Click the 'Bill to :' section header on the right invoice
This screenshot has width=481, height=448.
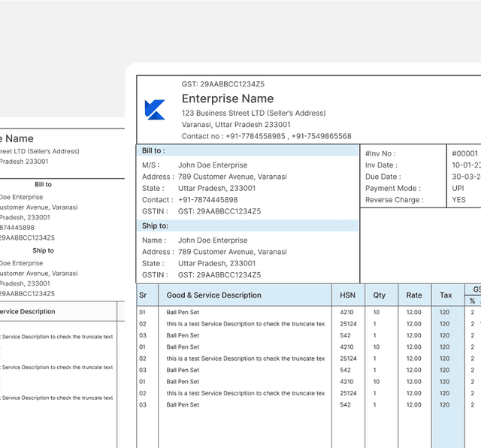pyautogui.click(x=153, y=150)
